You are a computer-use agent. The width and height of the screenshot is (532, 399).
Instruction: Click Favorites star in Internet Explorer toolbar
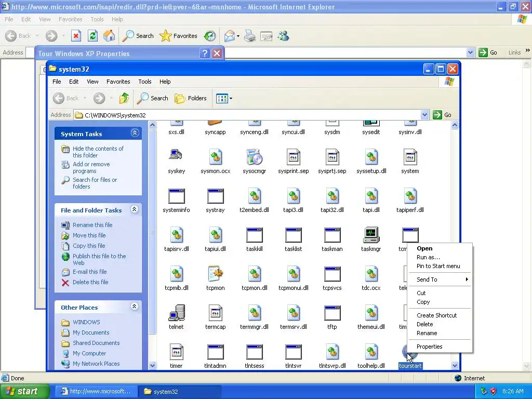[x=179, y=36]
